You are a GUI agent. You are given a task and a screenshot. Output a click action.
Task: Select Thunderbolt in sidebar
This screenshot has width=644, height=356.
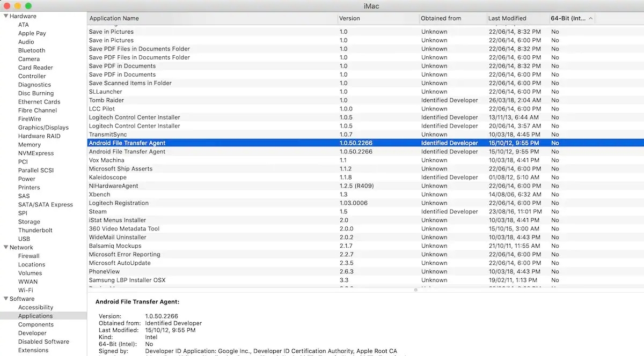[35, 231]
